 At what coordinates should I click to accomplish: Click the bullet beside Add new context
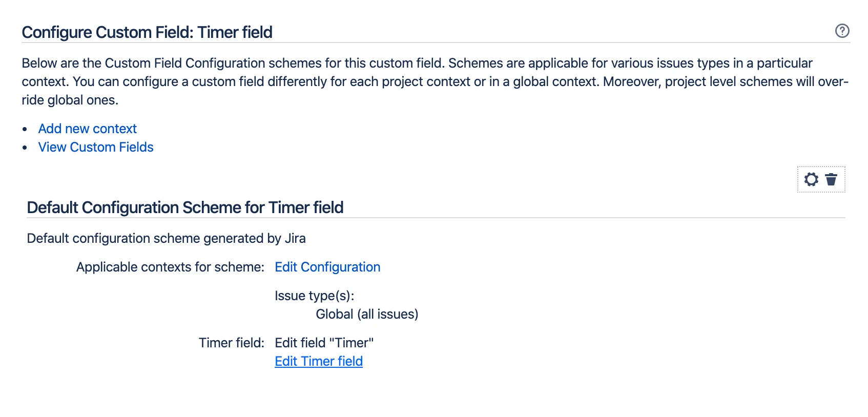pyautogui.click(x=25, y=129)
